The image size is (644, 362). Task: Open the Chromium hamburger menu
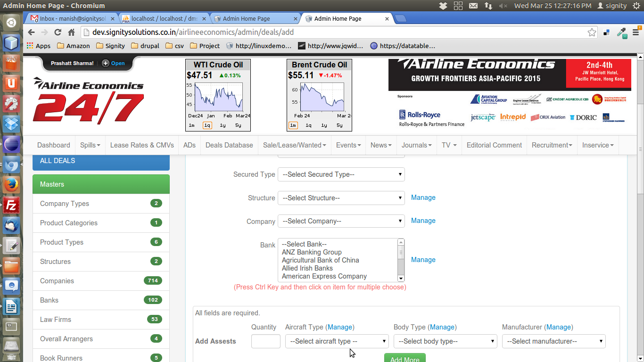(x=636, y=33)
